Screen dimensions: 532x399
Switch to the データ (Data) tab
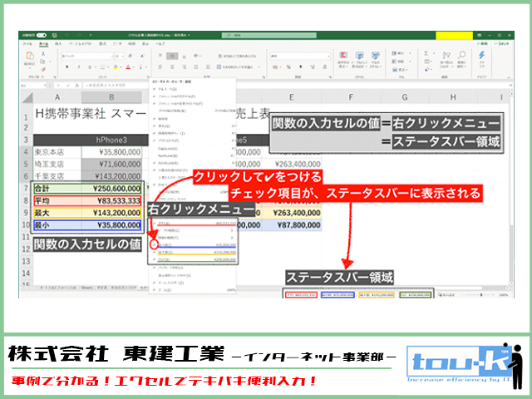[117, 44]
